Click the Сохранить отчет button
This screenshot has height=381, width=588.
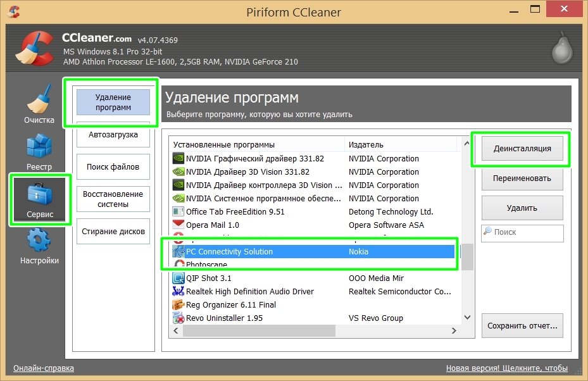(x=522, y=325)
